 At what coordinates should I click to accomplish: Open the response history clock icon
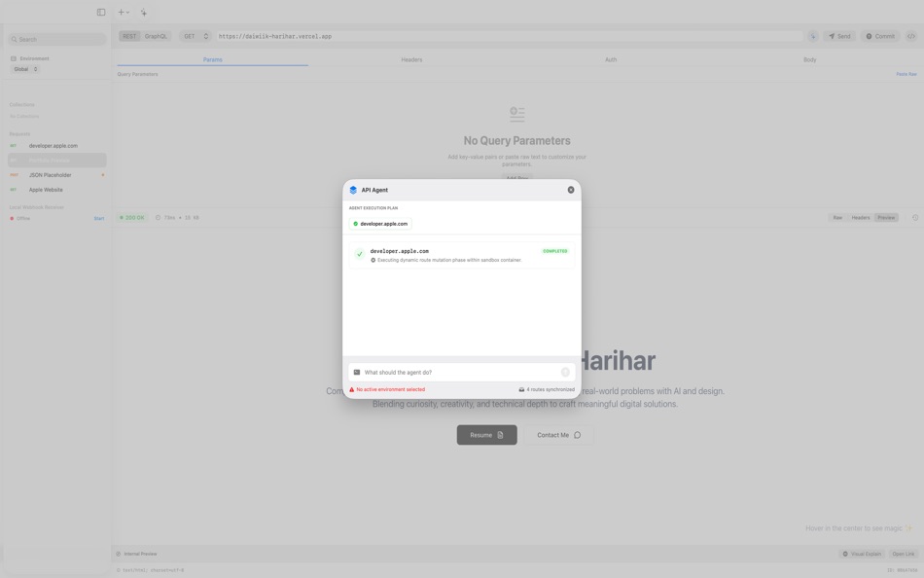pos(915,218)
